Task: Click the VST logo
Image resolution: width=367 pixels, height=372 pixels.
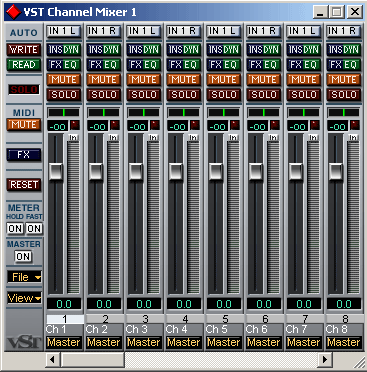Action: (x=24, y=343)
